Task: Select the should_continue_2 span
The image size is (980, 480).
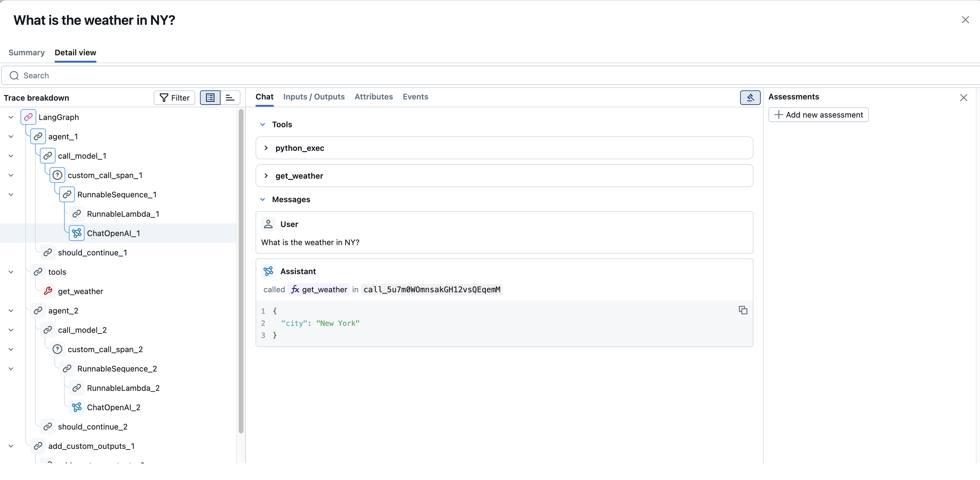Action: tap(93, 426)
